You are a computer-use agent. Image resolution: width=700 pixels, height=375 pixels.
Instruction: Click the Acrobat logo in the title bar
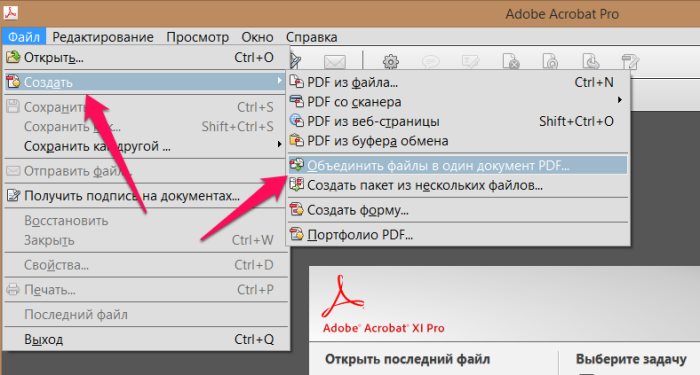(x=10, y=13)
